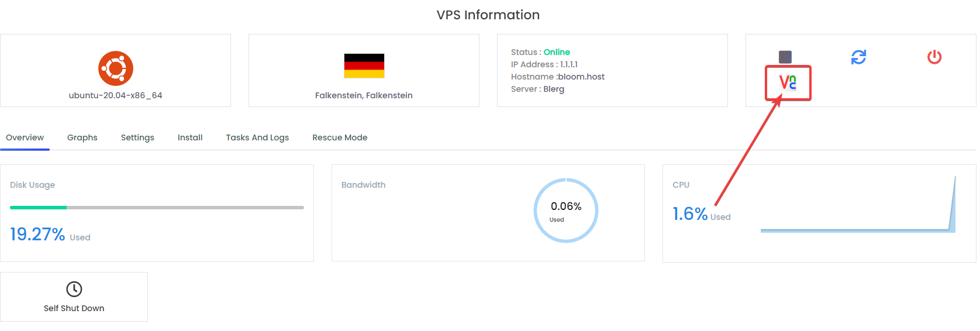Click the disk usage progress bar
980x331 pixels.
(157, 208)
